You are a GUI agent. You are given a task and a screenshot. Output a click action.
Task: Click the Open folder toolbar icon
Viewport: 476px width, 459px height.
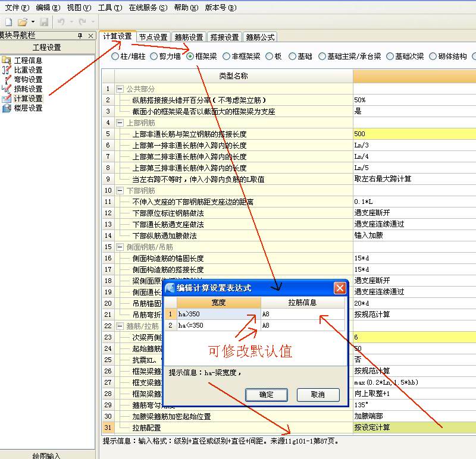pyautogui.click(x=23, y=22)
